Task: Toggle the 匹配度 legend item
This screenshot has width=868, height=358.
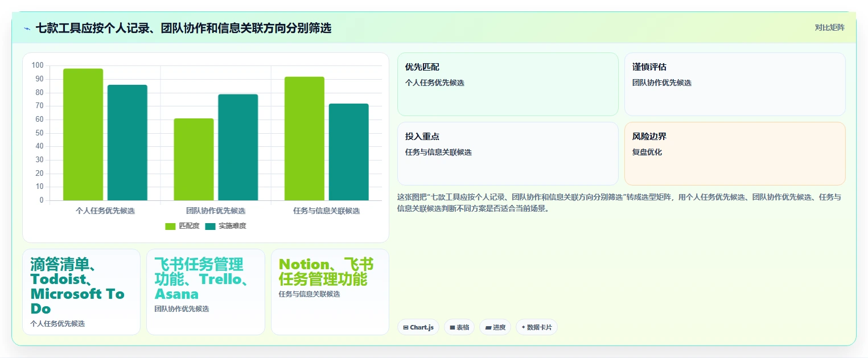Action: 182,226
